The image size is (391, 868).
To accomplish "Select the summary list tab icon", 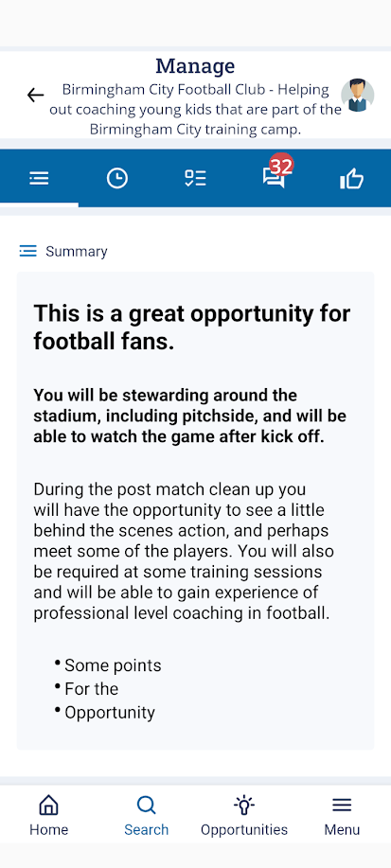I will click(x=39, y=178).
